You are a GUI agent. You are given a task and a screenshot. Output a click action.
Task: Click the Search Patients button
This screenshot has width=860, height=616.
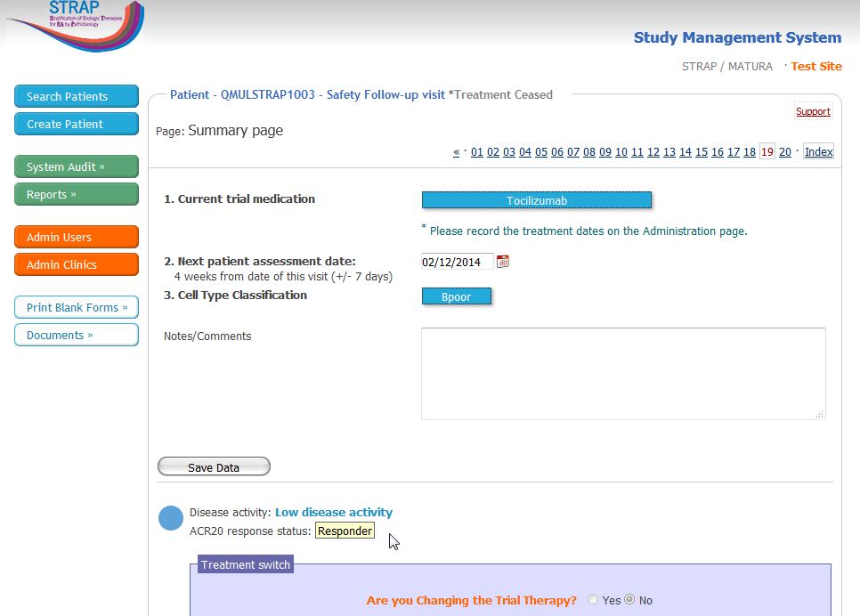(x=77, y=96)
